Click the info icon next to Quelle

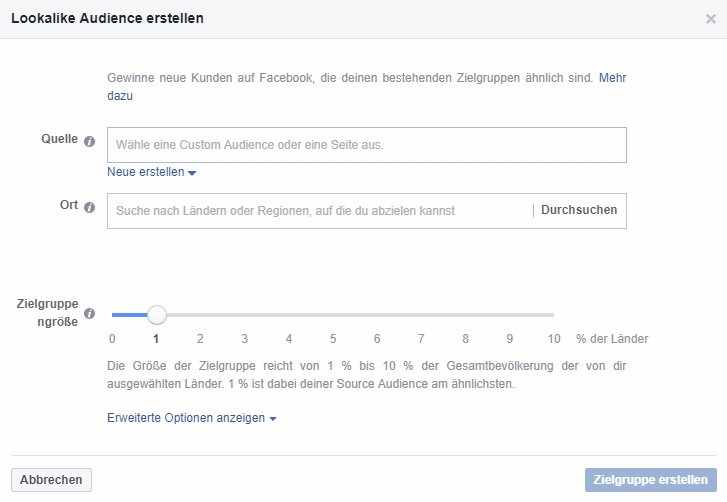click(x=90, y=141)
